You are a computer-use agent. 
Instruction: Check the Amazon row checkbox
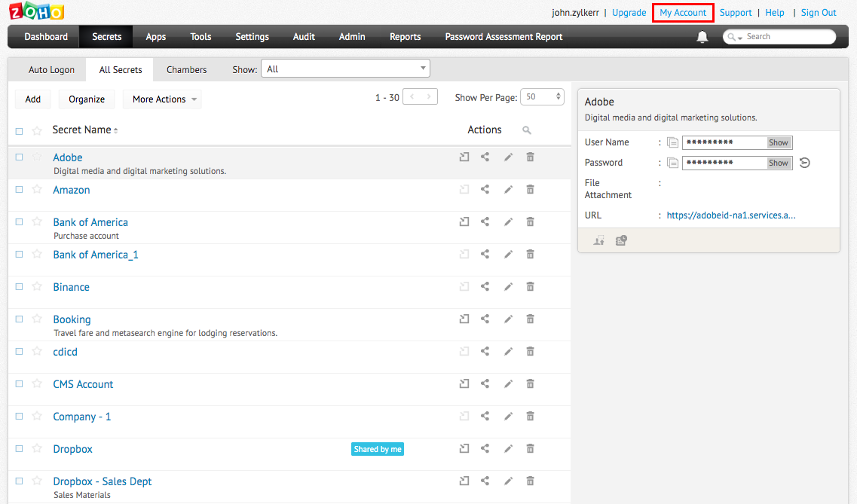point(19,190)
